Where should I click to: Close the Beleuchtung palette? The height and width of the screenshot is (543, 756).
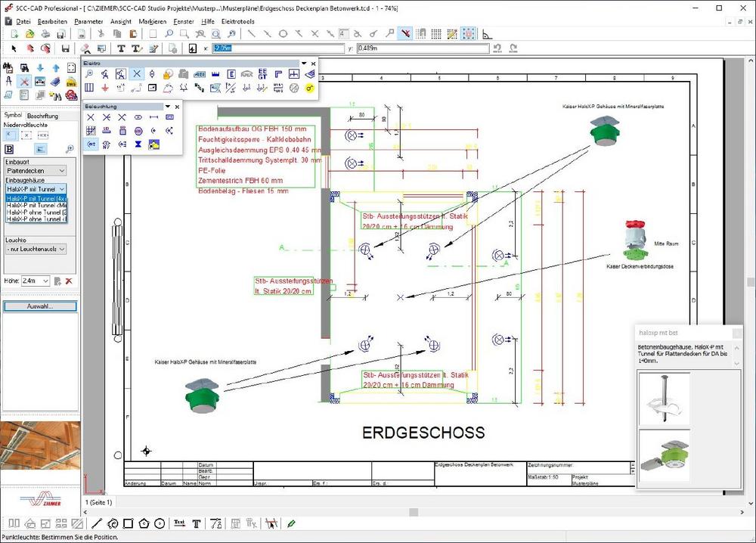point(177,107)
